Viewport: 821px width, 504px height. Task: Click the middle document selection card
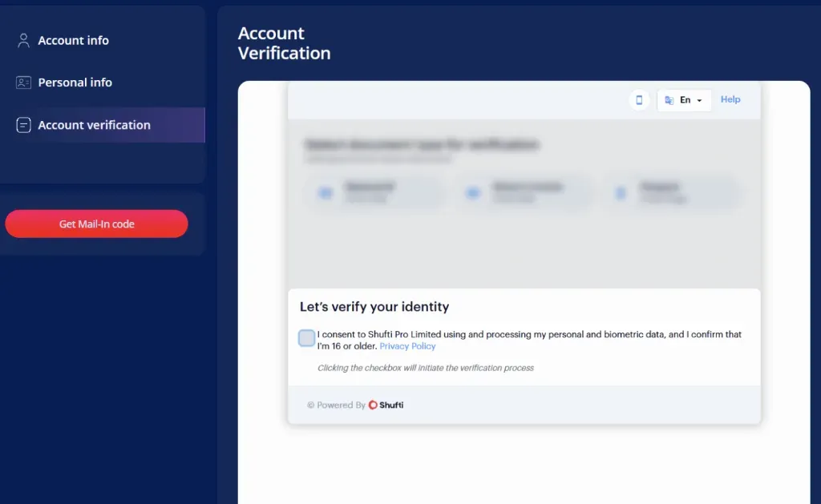coord(525,192)
